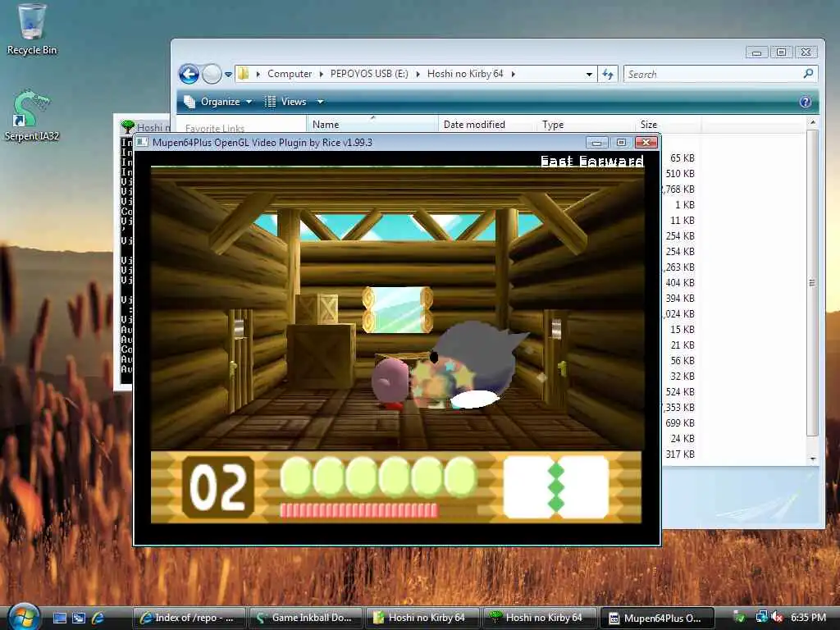Select the file sized 24 KB

click(682, 438)
